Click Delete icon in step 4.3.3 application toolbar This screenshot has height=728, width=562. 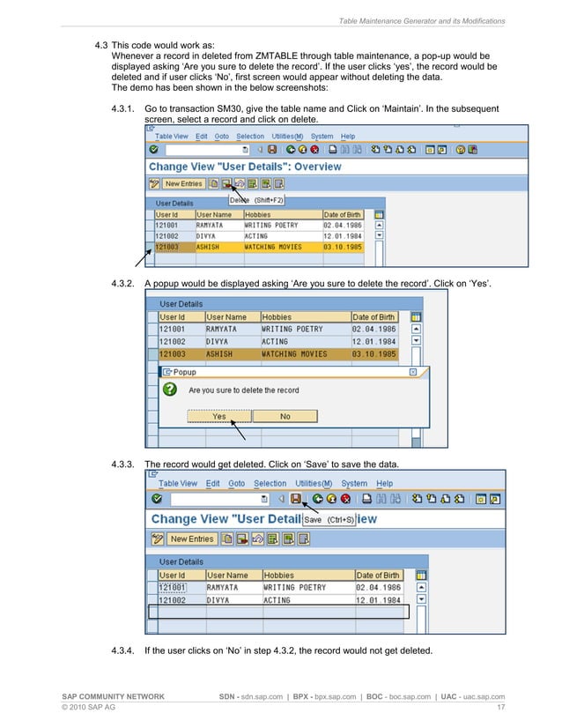tap(242, 539)
